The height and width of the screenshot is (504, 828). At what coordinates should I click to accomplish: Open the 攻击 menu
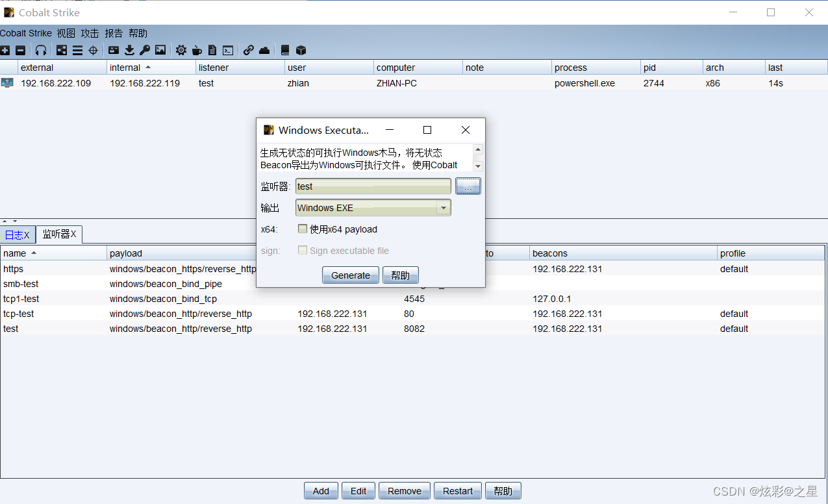tap(90, 33)
